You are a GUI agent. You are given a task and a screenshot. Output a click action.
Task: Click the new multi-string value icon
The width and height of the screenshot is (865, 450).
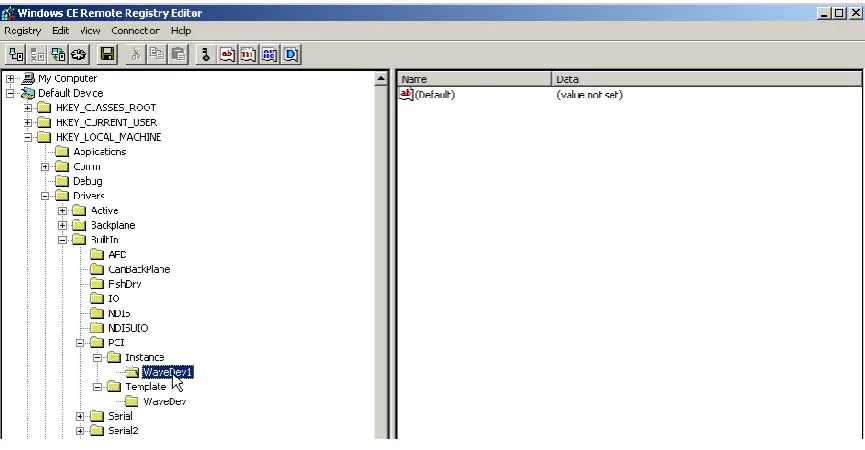[x=248, y=54]
